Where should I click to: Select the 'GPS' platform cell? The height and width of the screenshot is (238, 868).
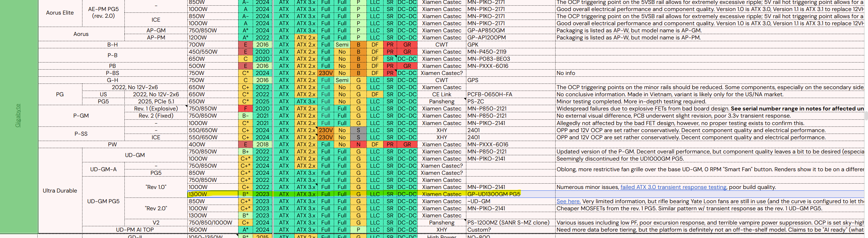point(510,80)
